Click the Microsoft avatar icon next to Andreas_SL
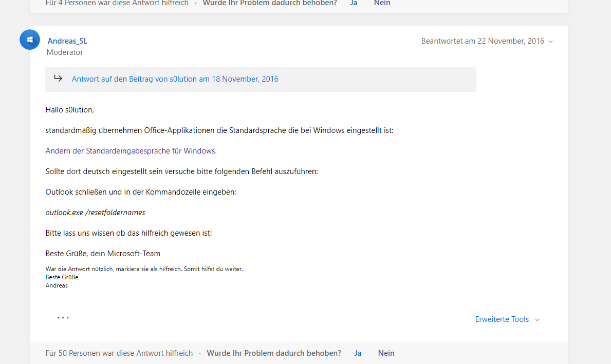Image resolution: width=611 pixels, height=364 pixels. [29, 39]
